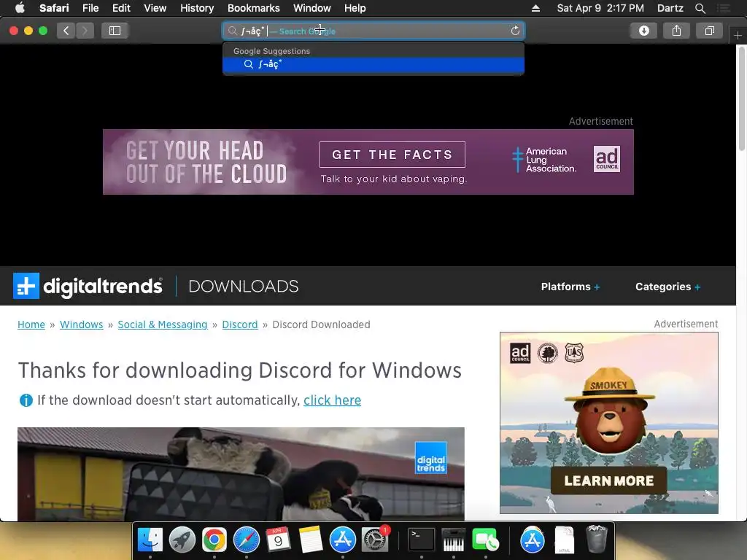Open Notes from the Dock
The height and width of the screenshot is (560, 747).
(x=311, y=540)
